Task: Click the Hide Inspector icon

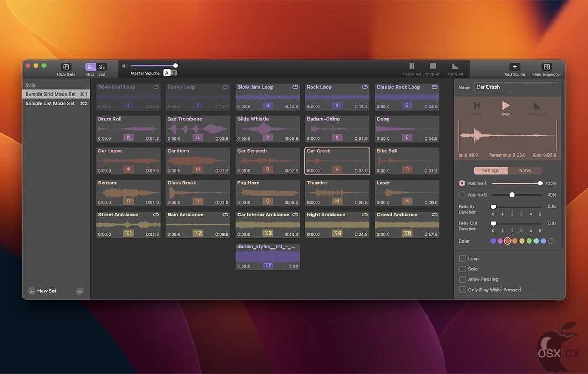Action: point(546,67)
